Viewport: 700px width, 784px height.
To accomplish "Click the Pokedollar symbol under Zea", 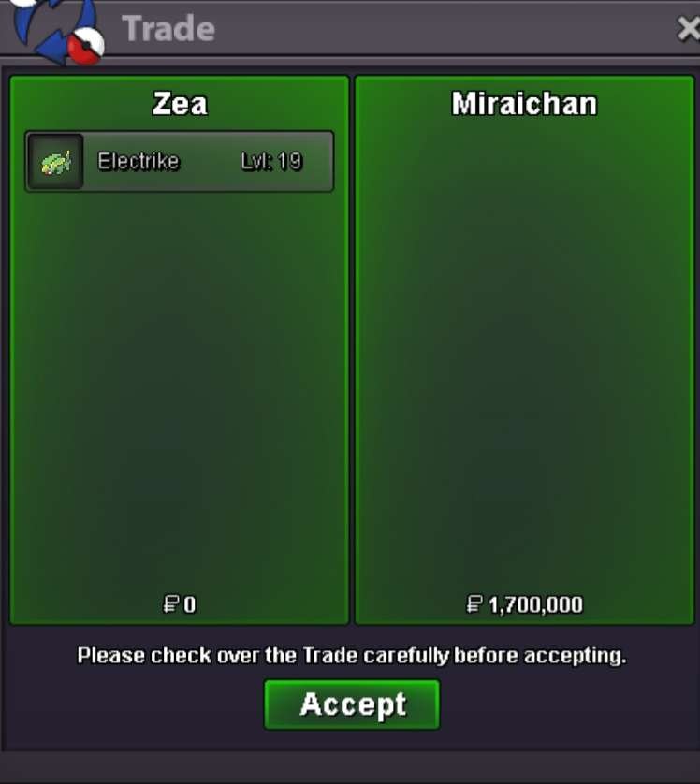I will click(171, 604).
